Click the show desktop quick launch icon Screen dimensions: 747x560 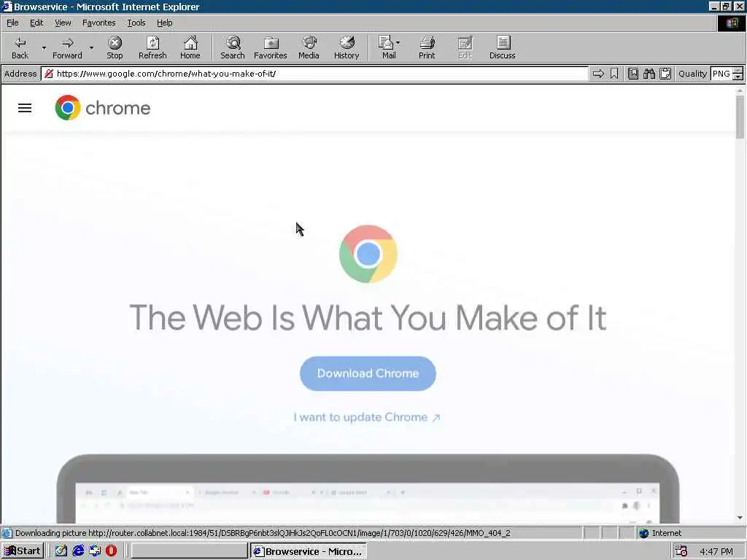click(x=95, y=551)
